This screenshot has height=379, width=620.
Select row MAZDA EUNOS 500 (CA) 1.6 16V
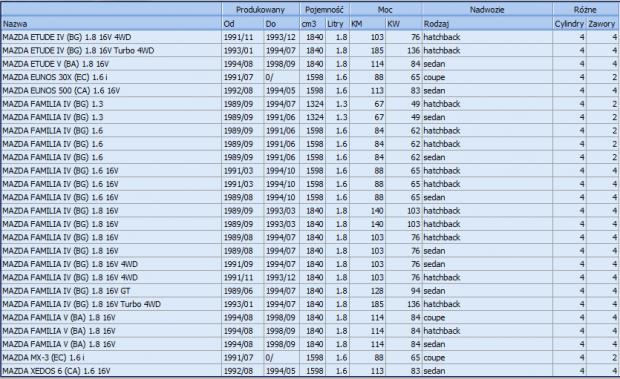click(x=310, y=91)
